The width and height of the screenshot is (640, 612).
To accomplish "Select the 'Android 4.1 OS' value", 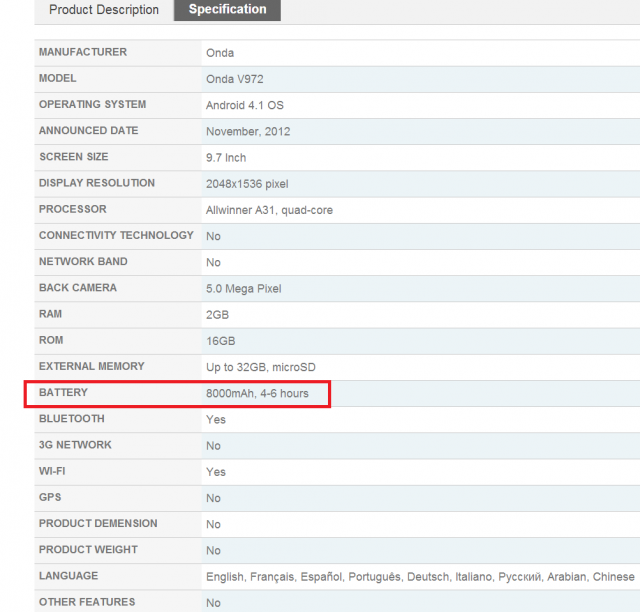I will (244, 105).
